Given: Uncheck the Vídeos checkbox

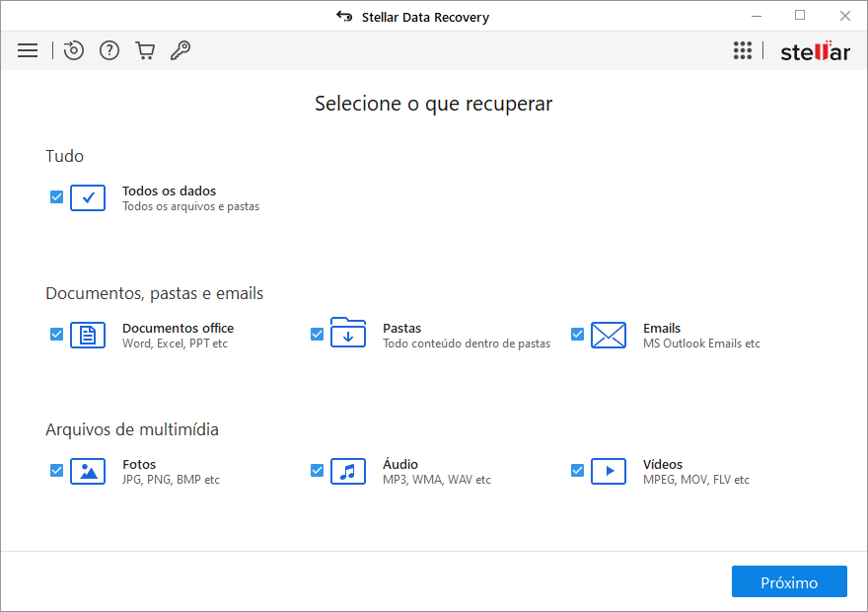Looking at the screenshot, I should pyautogui.click(x=577, y=471).
